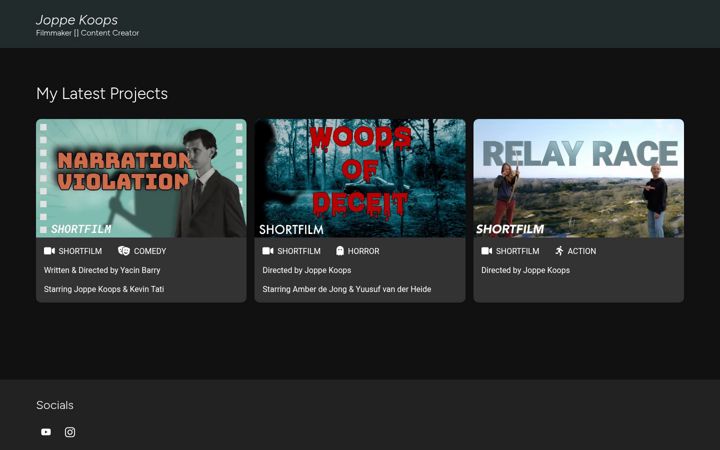Open the YouTube social icon
Viewport: 720px width, 450px height.
[x=46, y=432]
